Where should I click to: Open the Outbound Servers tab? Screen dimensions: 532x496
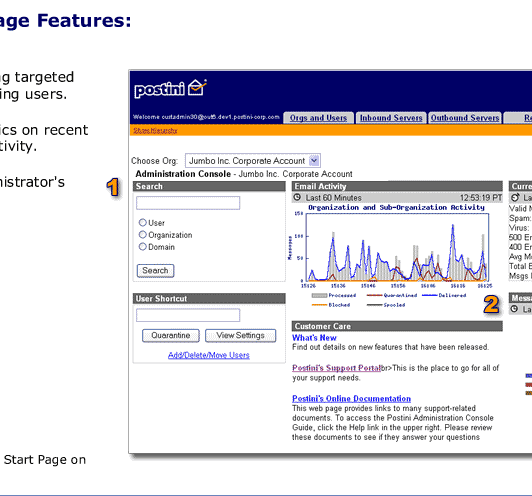click(465, 118)
